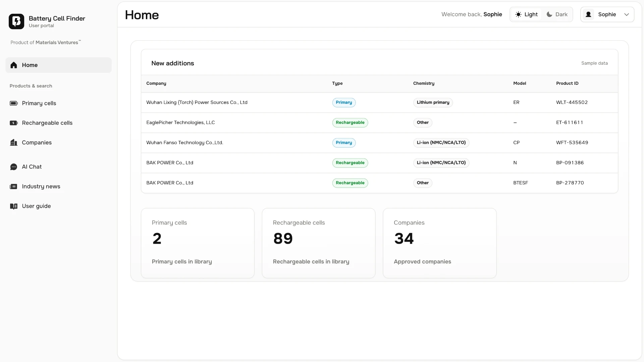Click the User guide book icon
644x362 pixels.
point(14,206)
